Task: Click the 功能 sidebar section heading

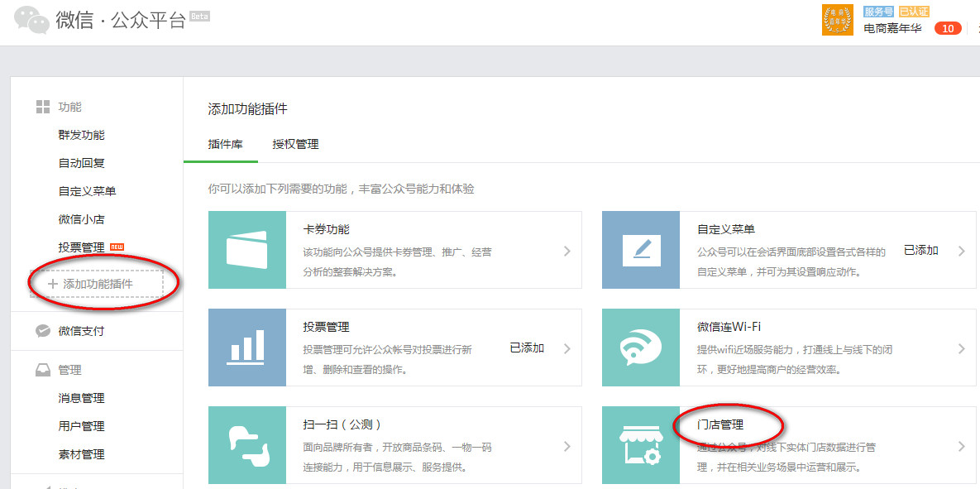Action: 70,107
